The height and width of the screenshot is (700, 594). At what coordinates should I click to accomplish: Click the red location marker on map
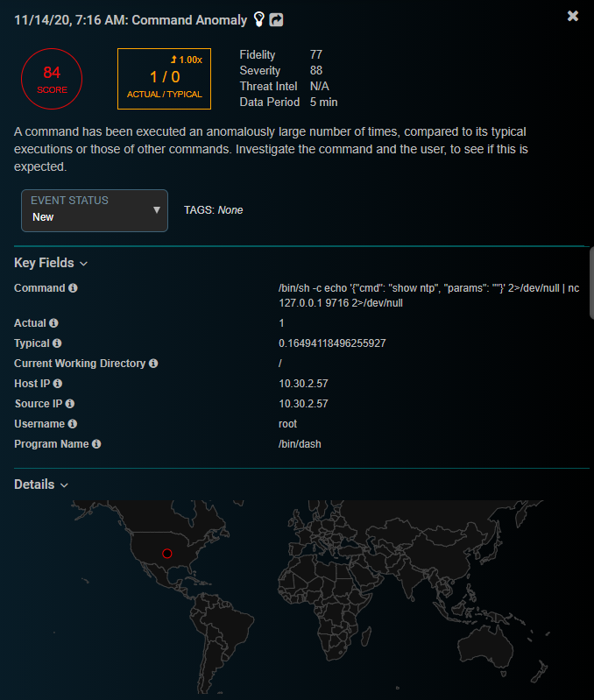[167, 554]
